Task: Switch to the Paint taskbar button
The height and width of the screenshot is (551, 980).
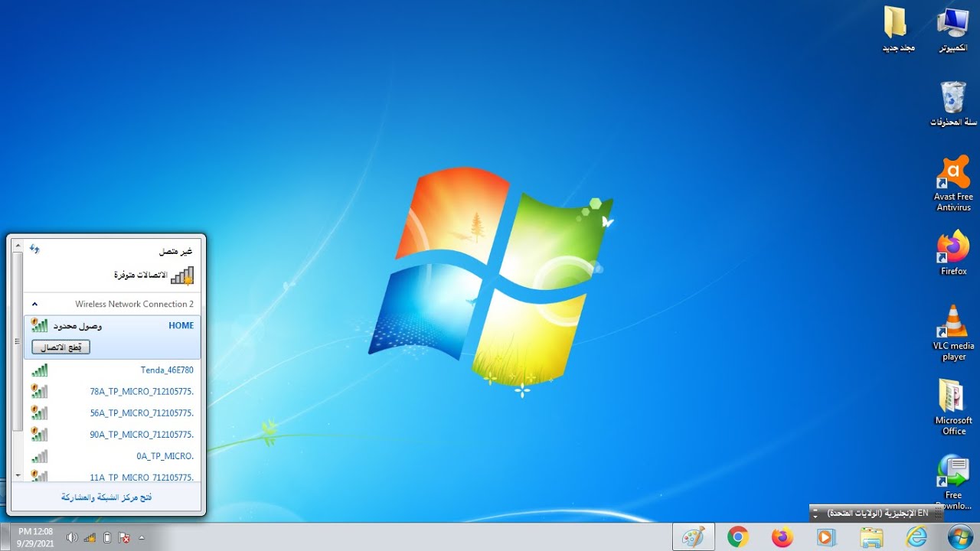Action: tap(693, 536)
